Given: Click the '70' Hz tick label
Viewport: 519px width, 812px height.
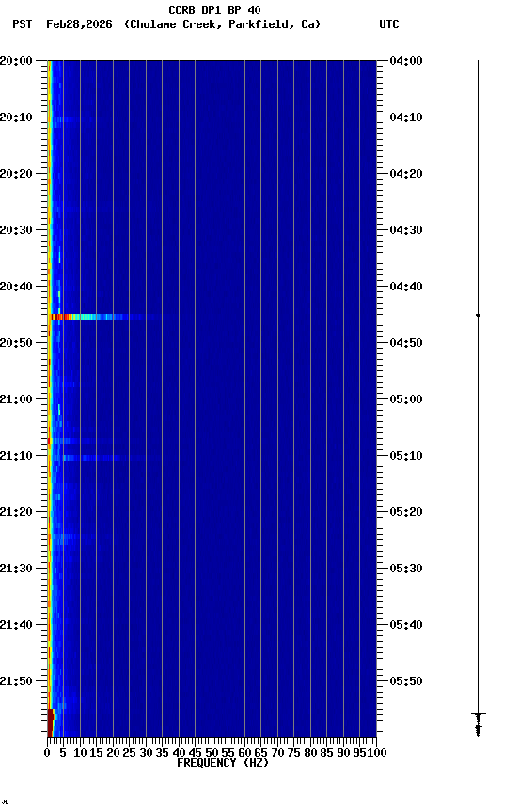Looking at the screenshot, I should coord(277,753).
